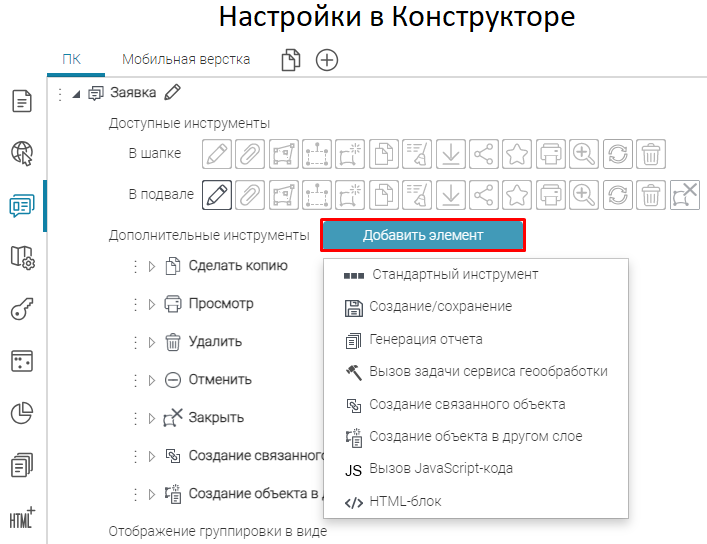The width and height of the screenshot is (707, 544).
Task: Open the key icon section in left sidebar
Action: coord(22,310)
